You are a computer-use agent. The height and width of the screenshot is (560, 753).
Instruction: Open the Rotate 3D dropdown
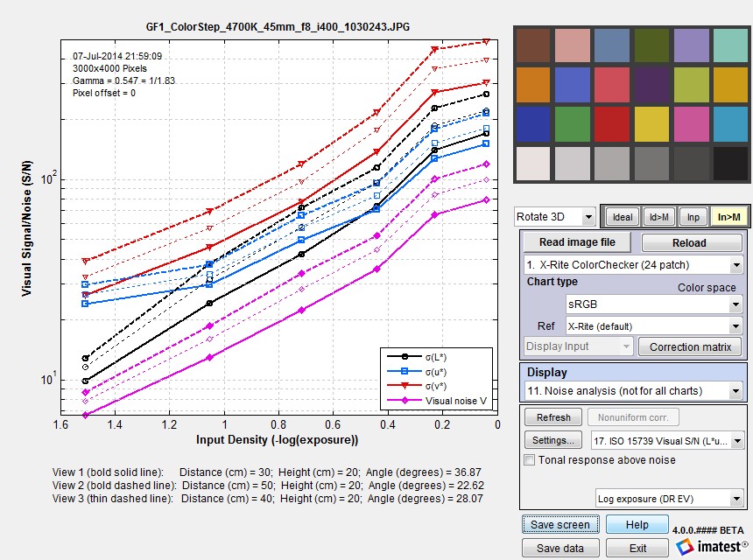[x=554, y=217]
